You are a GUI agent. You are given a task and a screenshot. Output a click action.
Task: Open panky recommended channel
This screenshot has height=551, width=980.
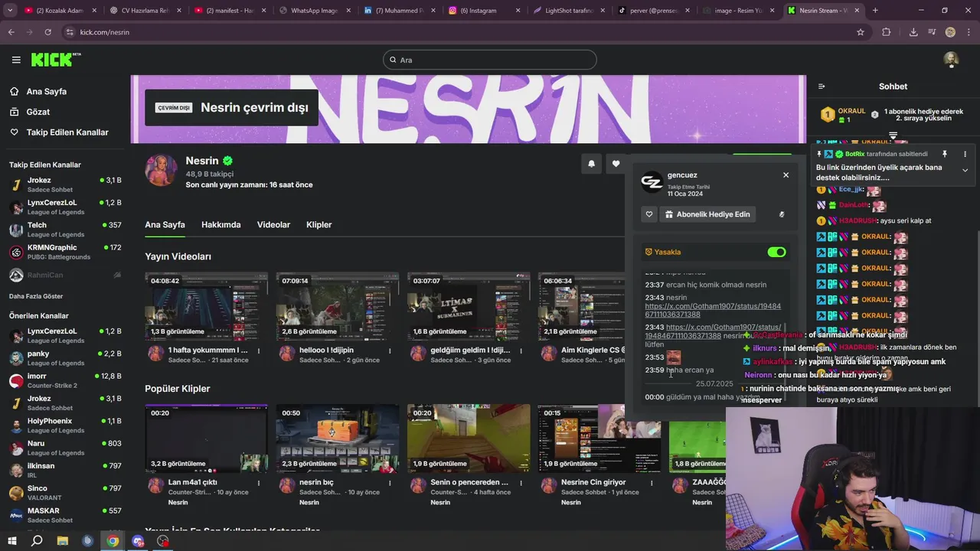pos(64,358)
